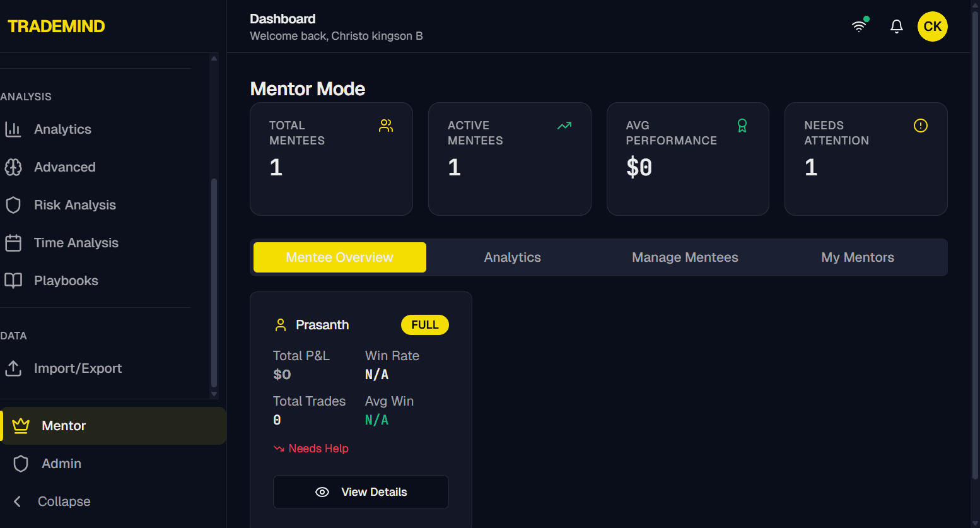Click the Risk Analysis shield icon
The height and width of the screenshot is (528, 980).
point(13,205)
